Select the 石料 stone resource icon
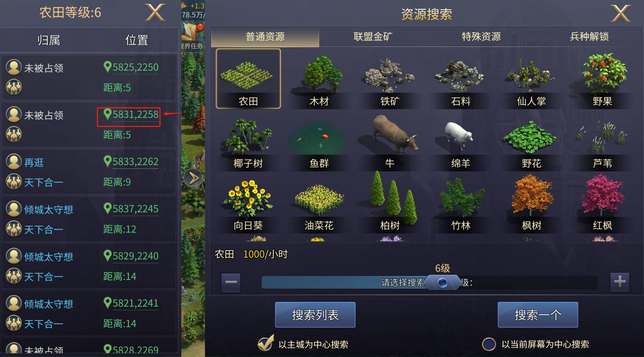The width and height of the screenshot is (644, 357). 460,79
